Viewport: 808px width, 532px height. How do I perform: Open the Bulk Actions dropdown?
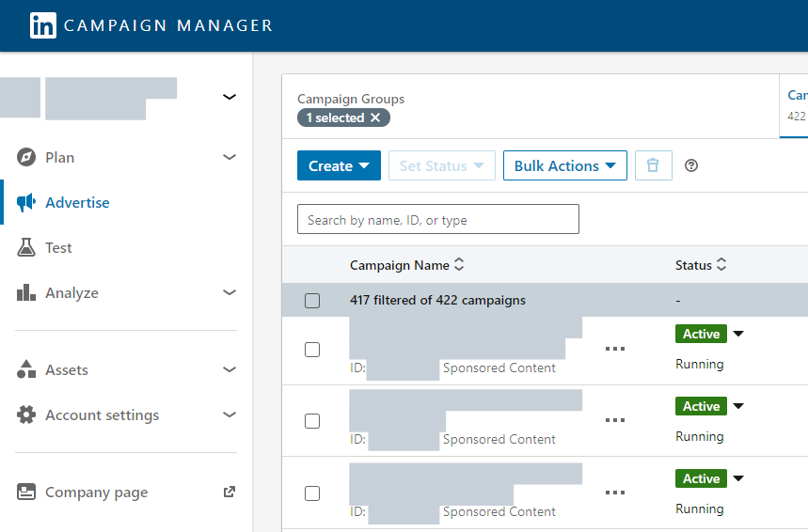[565, 165]
